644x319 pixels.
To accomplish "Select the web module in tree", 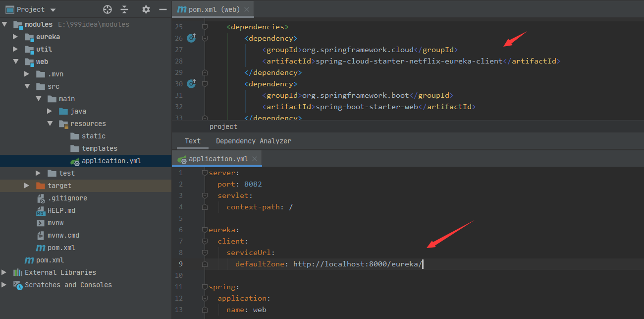I will (x=42, y=62).
